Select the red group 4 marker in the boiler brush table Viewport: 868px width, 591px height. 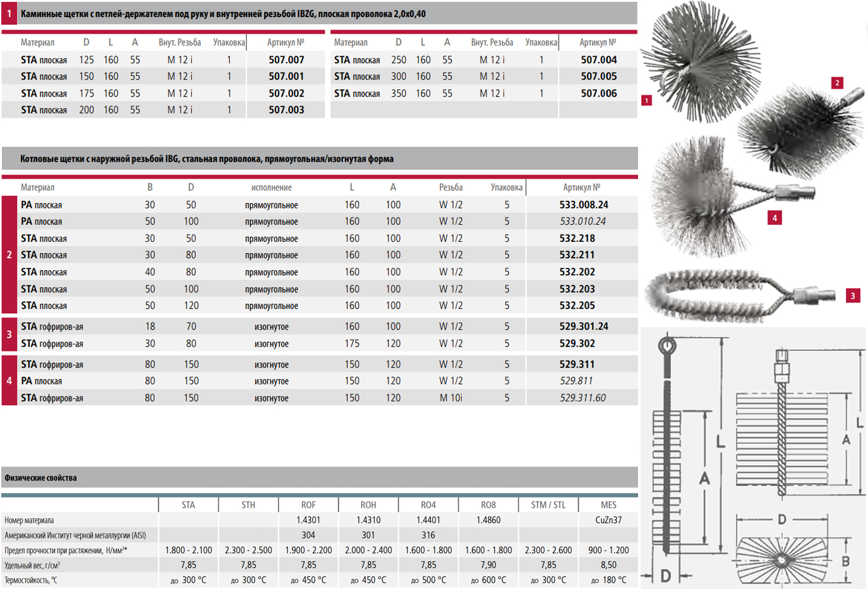(9, 381)
